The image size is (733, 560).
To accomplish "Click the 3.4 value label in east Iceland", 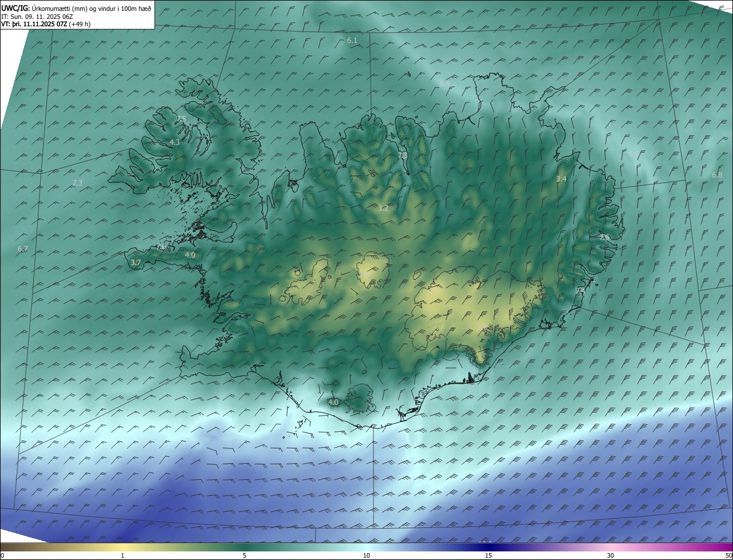I will coord(561,179).
